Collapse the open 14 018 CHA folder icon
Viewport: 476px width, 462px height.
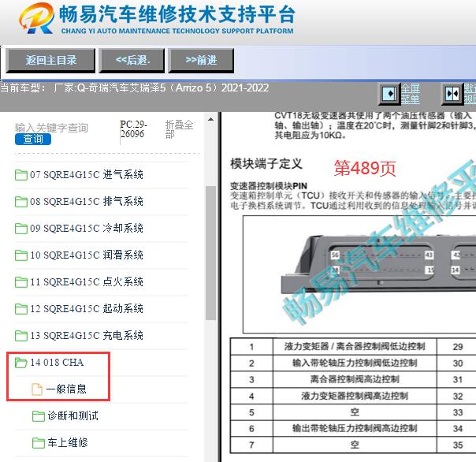[21, 363]
